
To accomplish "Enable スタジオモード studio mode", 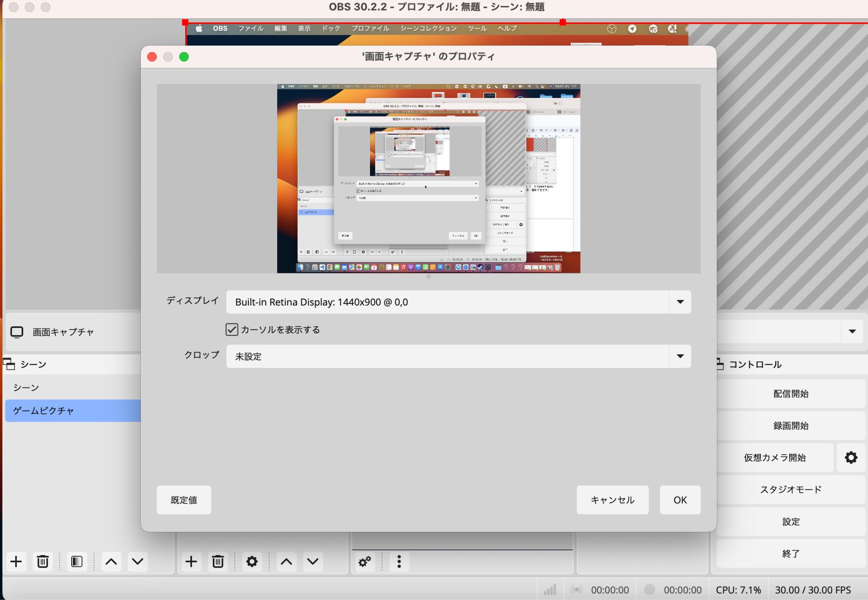I will coord(791,490).
